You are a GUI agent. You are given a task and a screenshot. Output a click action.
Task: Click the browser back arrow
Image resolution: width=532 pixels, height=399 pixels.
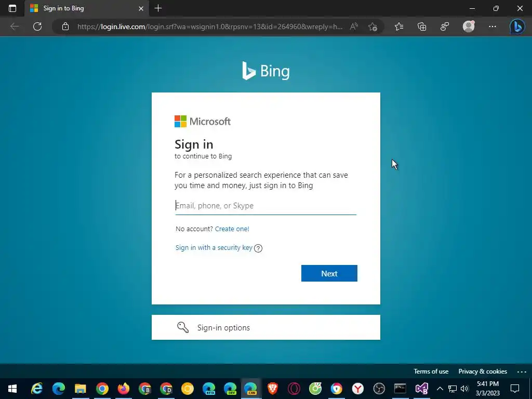14,26
